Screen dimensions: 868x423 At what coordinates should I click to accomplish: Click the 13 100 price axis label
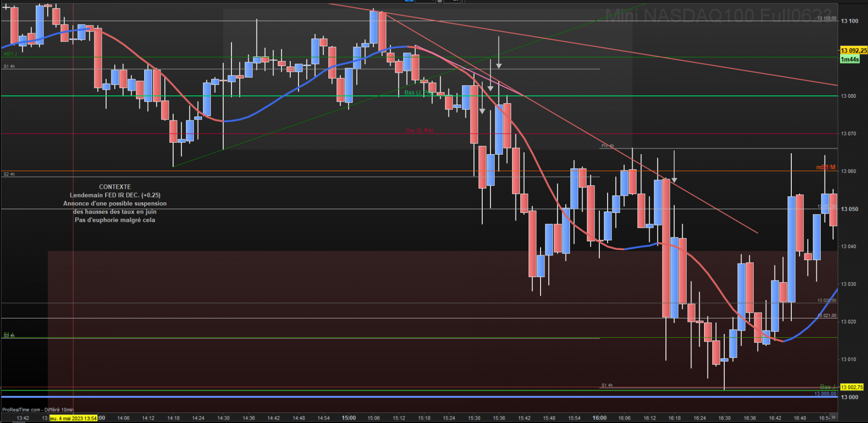coord(850,21)
